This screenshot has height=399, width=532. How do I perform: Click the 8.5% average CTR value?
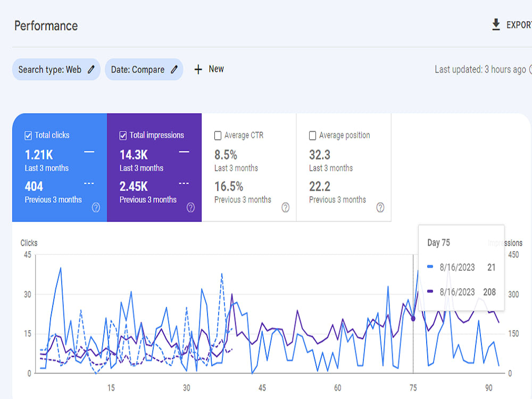tap(226, 155)
